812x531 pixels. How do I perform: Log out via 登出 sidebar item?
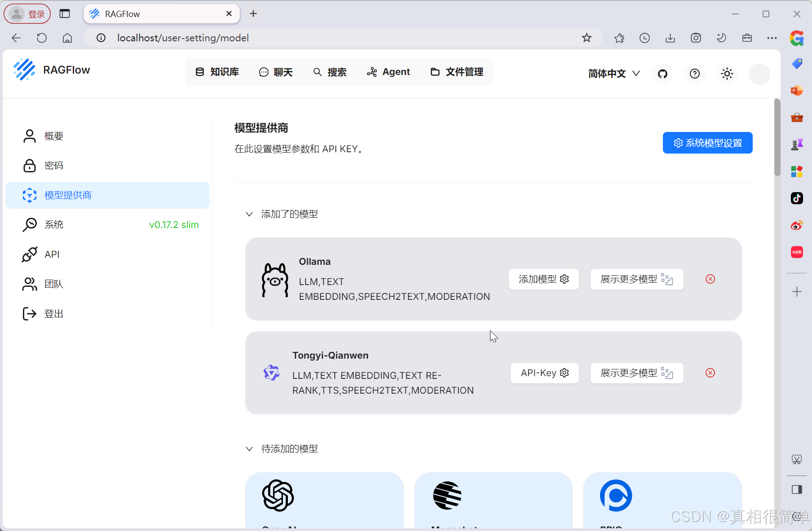click(x=108, y=314)
